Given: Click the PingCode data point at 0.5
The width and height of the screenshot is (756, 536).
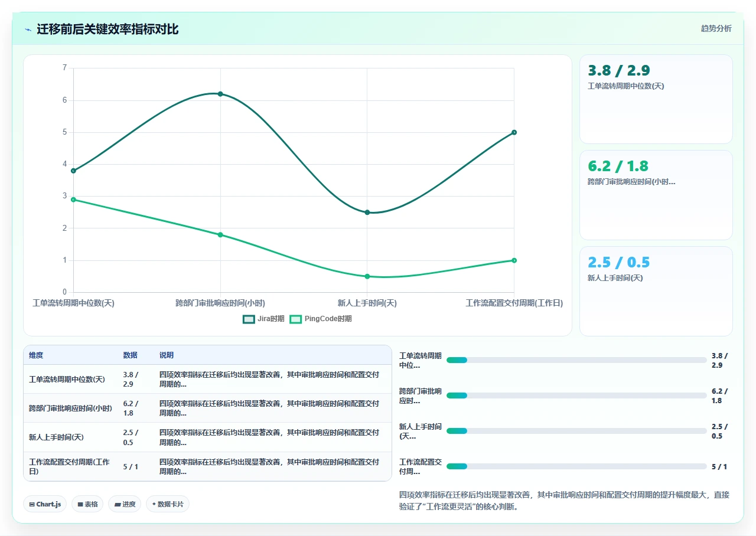Looking at the screenshot, I should (x=367, y=276).
